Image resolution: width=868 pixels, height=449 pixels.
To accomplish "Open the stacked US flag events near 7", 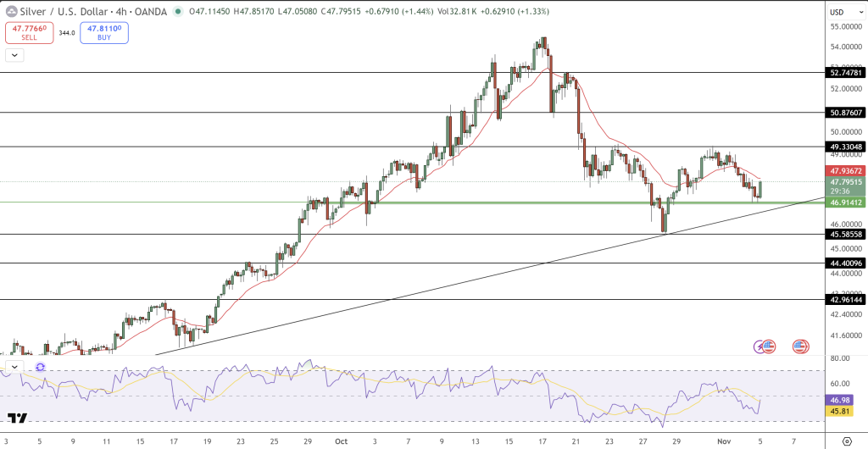I will pos(800,347).
